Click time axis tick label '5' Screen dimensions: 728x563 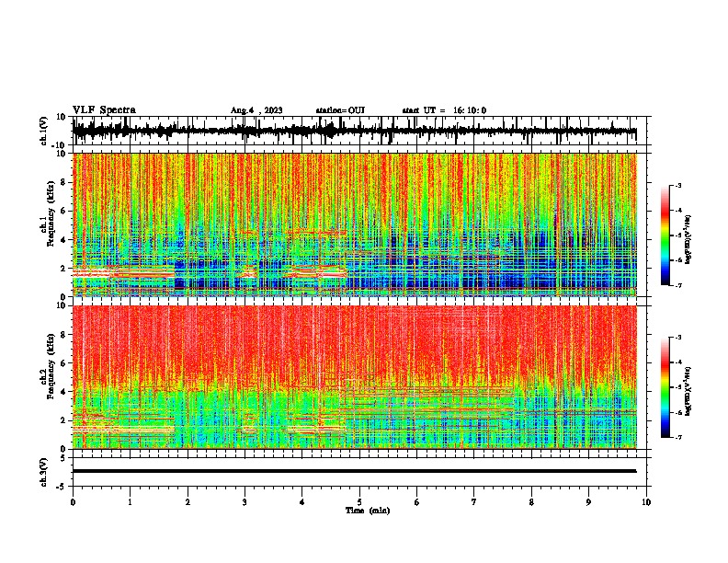pos(359,502)
